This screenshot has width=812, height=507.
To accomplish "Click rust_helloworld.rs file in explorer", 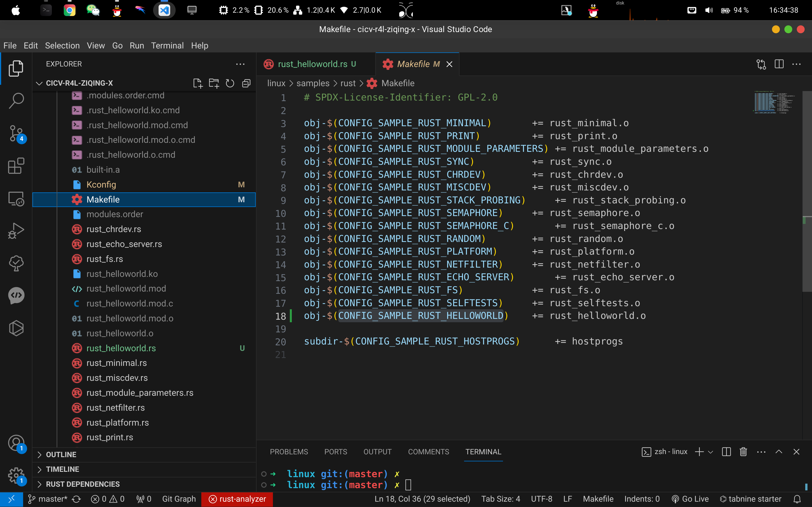I will [x=120, y=348].
